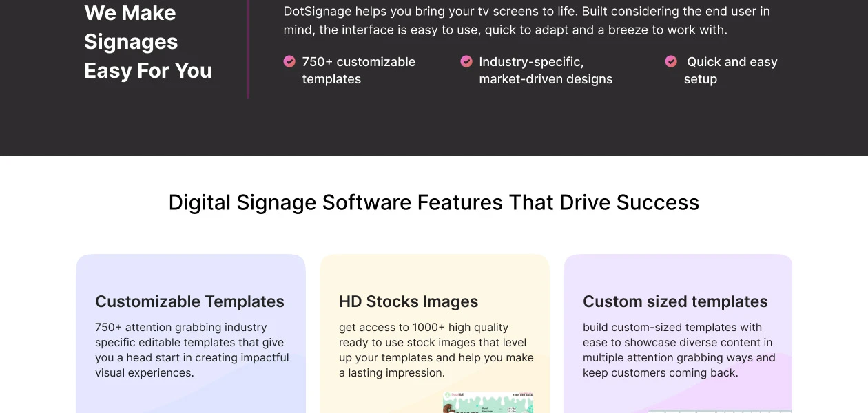This screenshot has height=413, width=868.
Task: Click 'Digital Signage Software Features That Drive Success' heading
Action: (434, 202)
